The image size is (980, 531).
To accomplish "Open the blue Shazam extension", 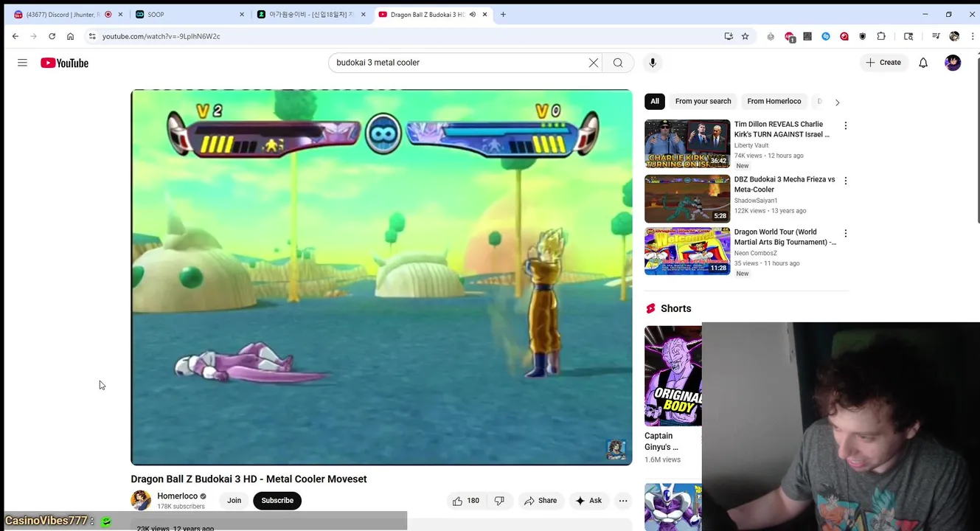I will pos(826,36).
